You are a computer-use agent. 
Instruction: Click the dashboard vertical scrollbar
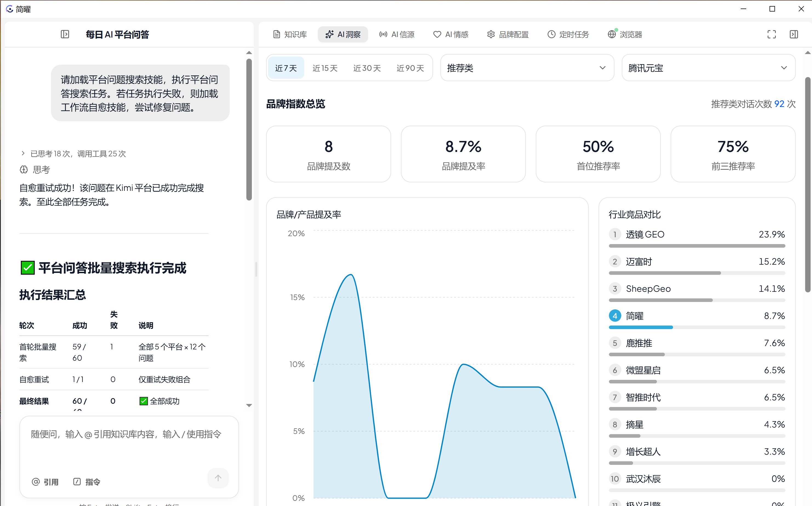pyautogui.click(x=808, y=185)
